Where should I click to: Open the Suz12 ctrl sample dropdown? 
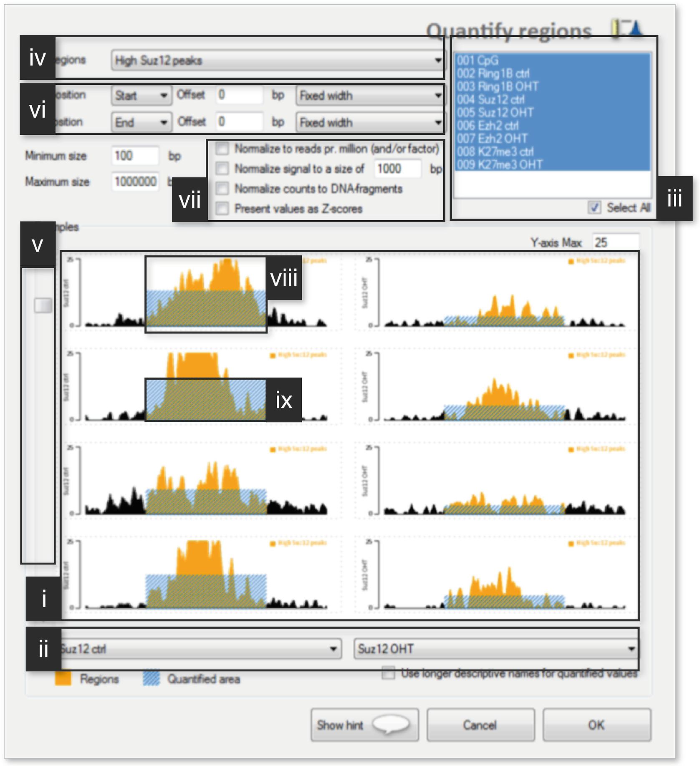click(x=333, y=649)
